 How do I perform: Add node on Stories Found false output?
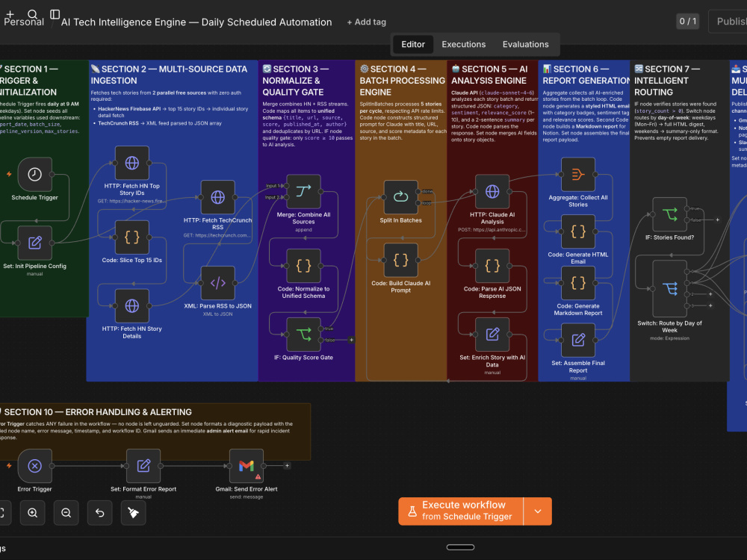pyautogui.click(x=717, y=220)
